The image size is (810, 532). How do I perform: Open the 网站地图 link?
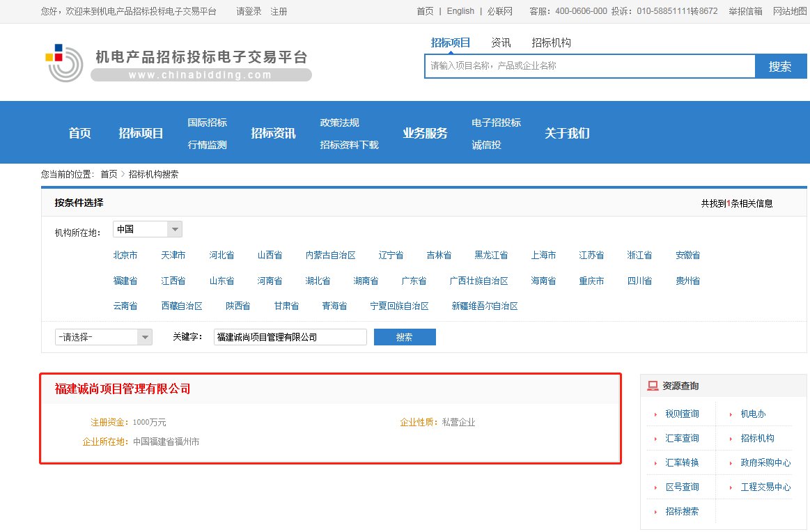click(790, 11)
